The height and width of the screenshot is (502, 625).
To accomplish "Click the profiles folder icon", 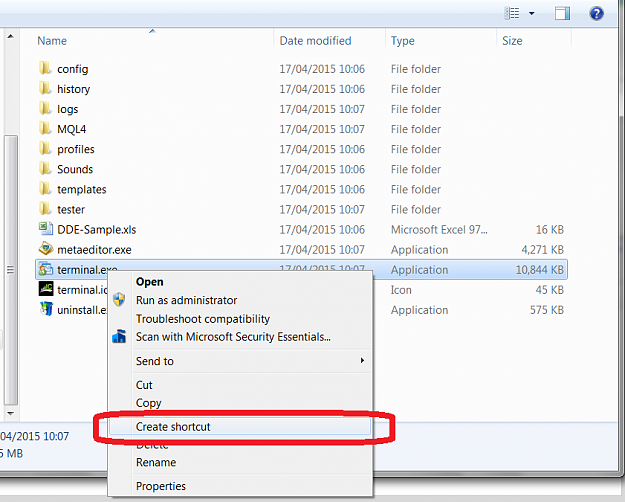I will point(45,148).
